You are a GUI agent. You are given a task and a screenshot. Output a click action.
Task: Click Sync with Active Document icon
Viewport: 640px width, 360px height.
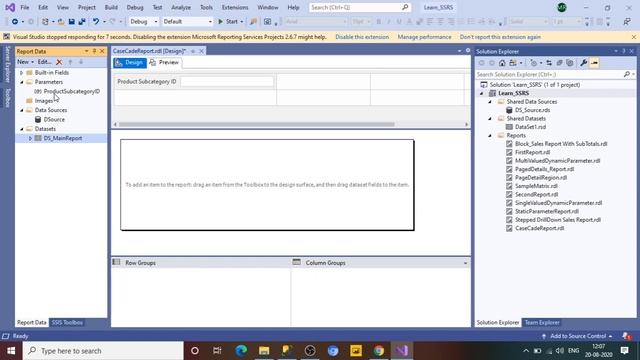549,63
